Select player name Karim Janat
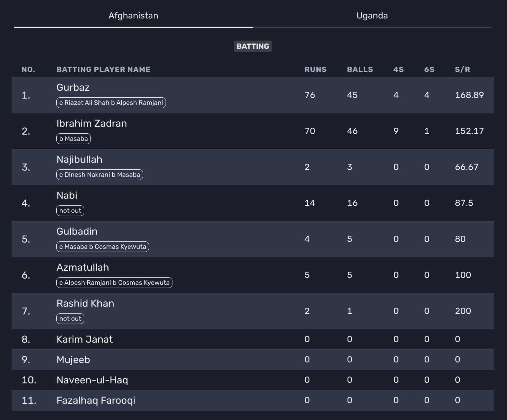The image size is (507, 420). coord(84,339)
